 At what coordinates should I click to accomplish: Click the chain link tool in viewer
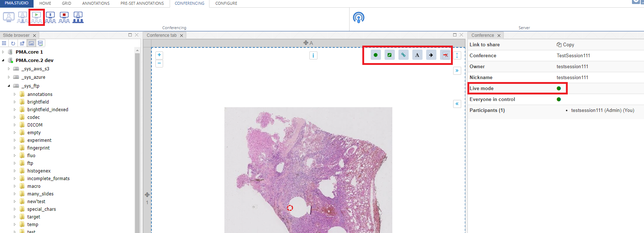click(x=403, y=55)
